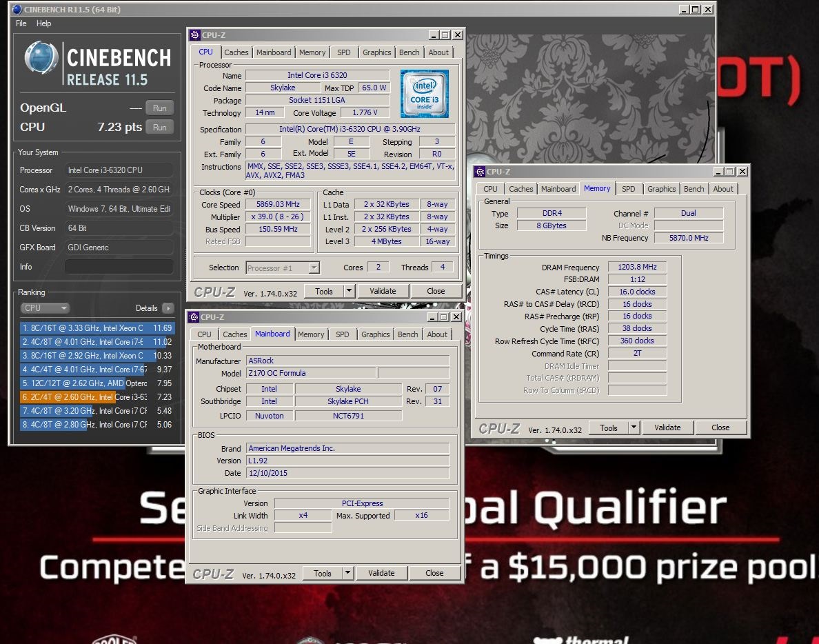
Task: Click Command Rate value 2T
Action: pos(637,354)
